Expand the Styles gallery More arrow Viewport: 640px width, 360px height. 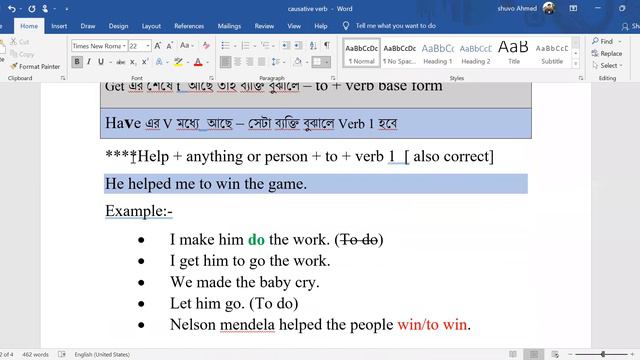pyautogui.click(x=576, y=64)
